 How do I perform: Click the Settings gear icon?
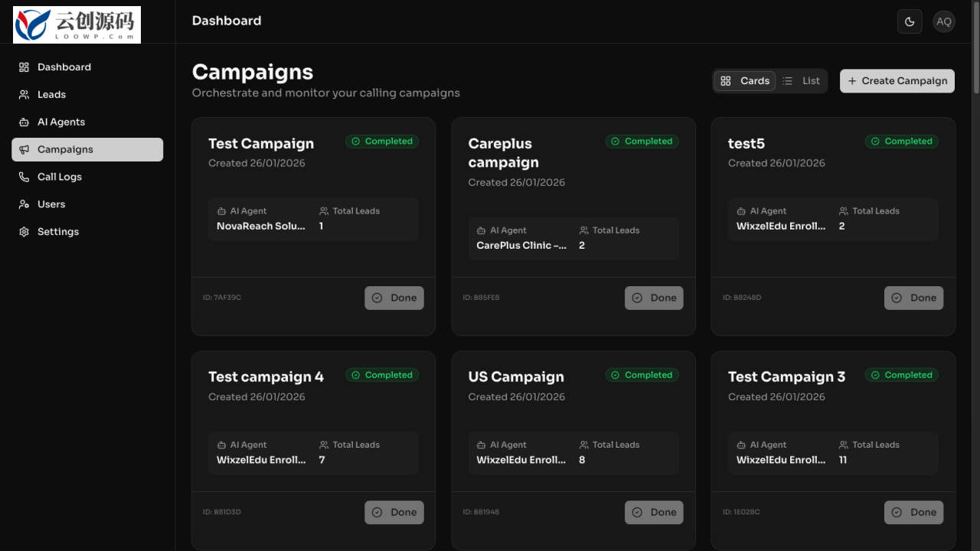(x=24, y=232)
